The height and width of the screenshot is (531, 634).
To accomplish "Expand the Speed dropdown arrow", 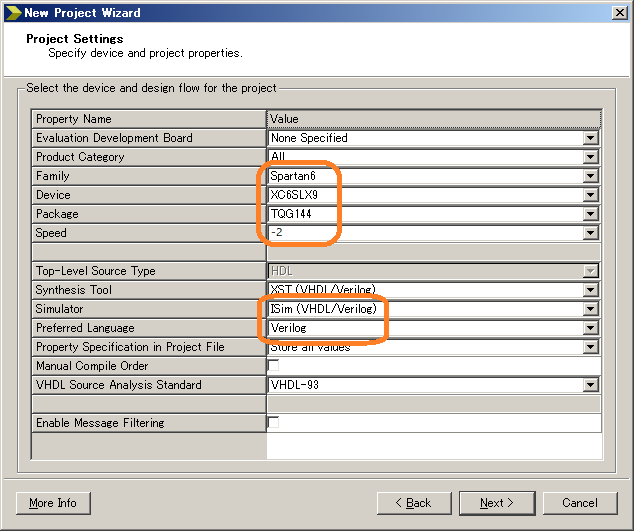I will [590, 233].
